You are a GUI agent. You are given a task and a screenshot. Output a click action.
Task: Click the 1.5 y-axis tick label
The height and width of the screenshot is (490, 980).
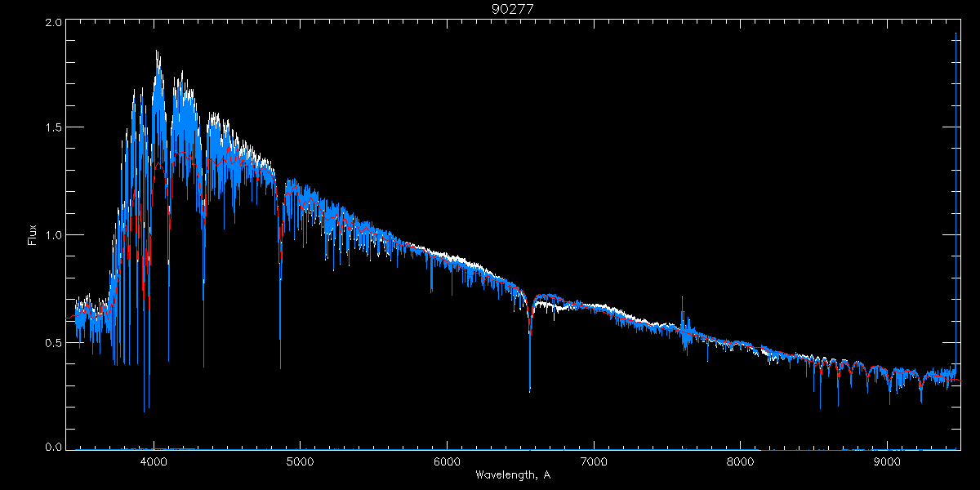(x=53, y=127)
